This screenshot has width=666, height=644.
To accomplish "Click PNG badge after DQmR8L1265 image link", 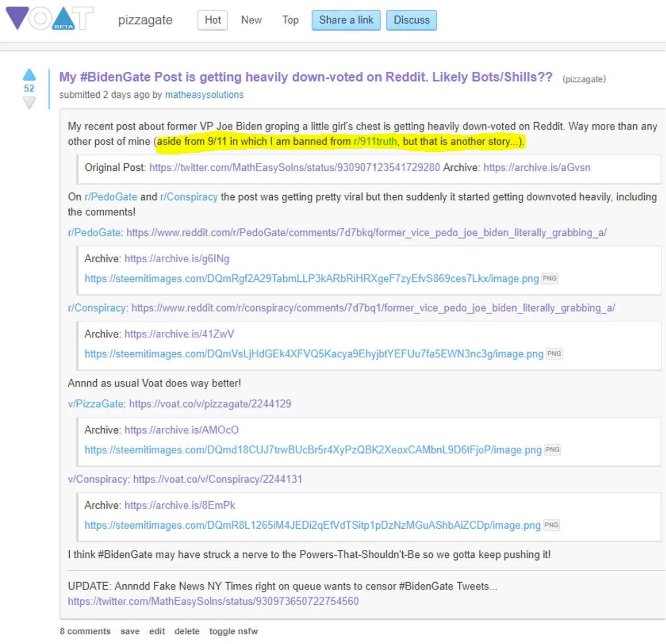I will click(551, 525).
